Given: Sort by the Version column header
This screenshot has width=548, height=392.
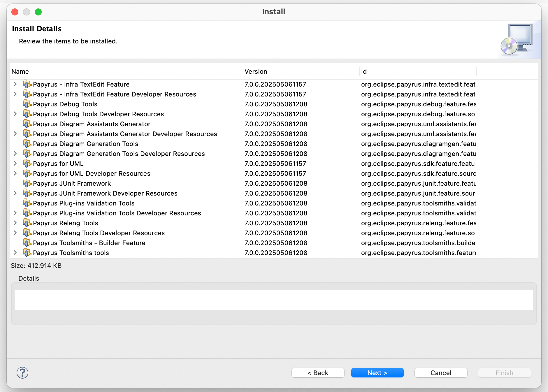Looking at the screenshot, I should point(301,71).
